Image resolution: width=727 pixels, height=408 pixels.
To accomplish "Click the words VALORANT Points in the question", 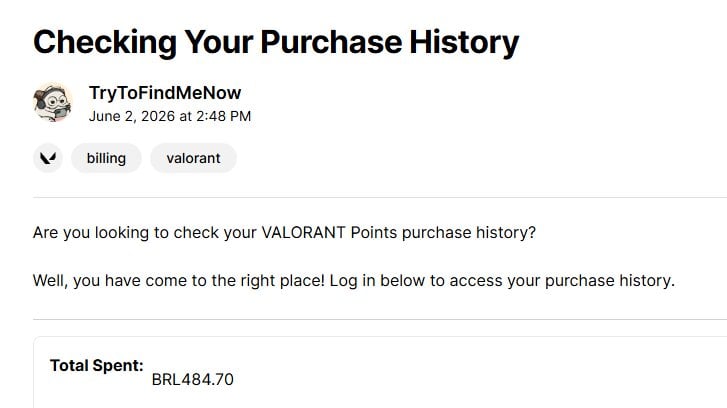I will click(329, 232).
